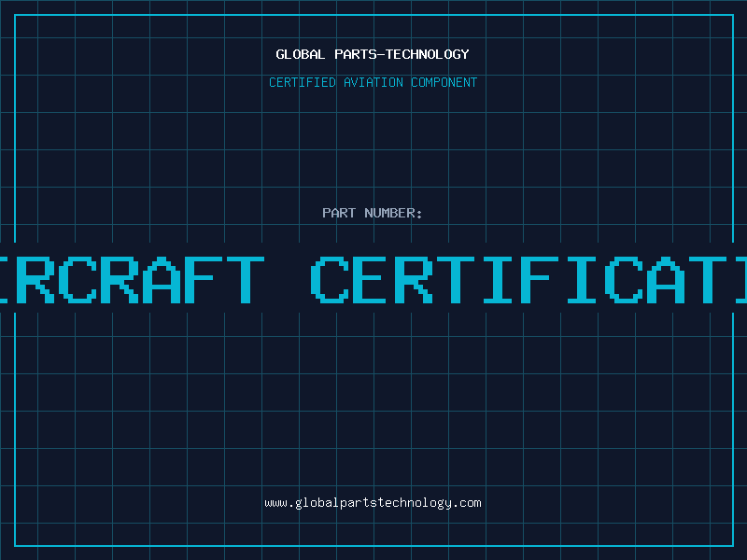
Task: Click the large scrolling part number banner
Action: [373, 278]
